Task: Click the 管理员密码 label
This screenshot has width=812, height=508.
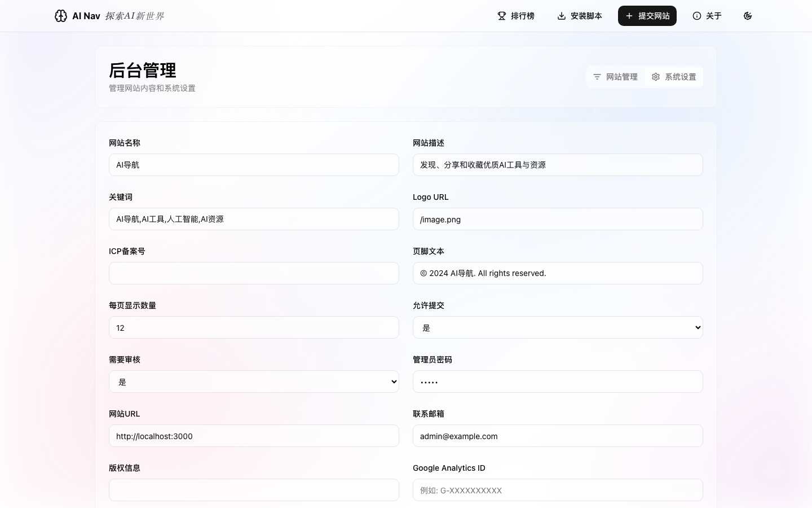Action: point(433,360)
